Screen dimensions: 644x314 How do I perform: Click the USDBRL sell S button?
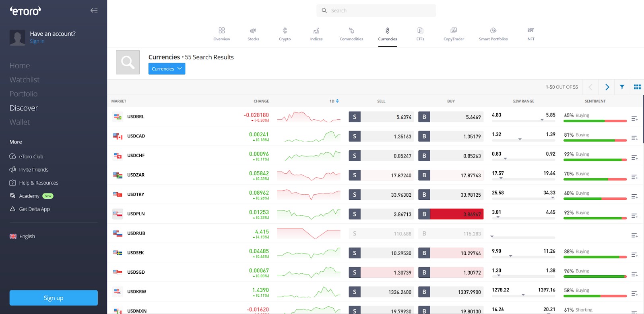pos(355,117)
